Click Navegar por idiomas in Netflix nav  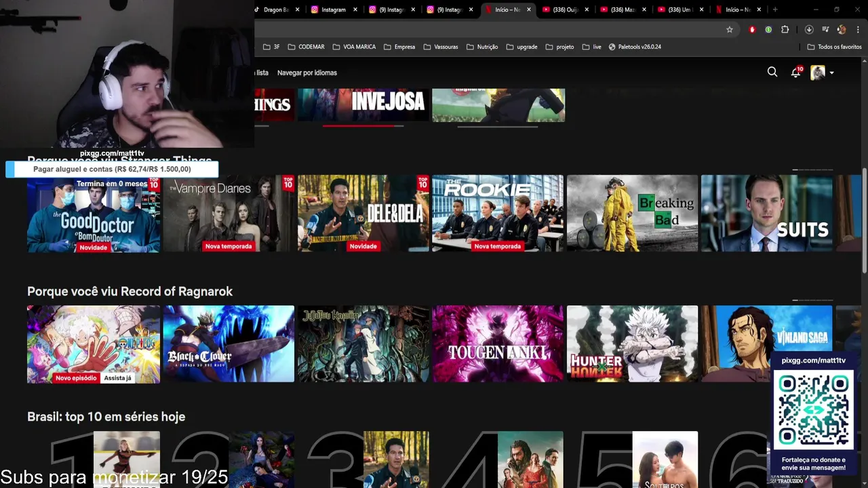pos(307,73)
